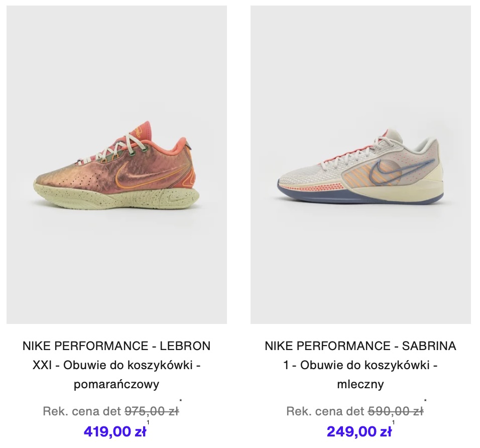The width and height of the screenshot is (480, 448).
Task: Click the mleczny color name text
Action: click(x=361, y=384)
